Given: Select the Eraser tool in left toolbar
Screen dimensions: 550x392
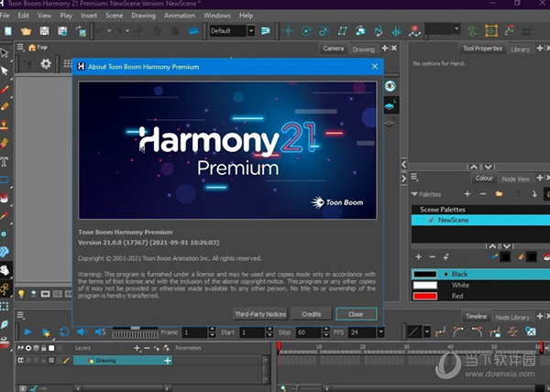Looking at the screenshot, I should (x=5, y=143).
